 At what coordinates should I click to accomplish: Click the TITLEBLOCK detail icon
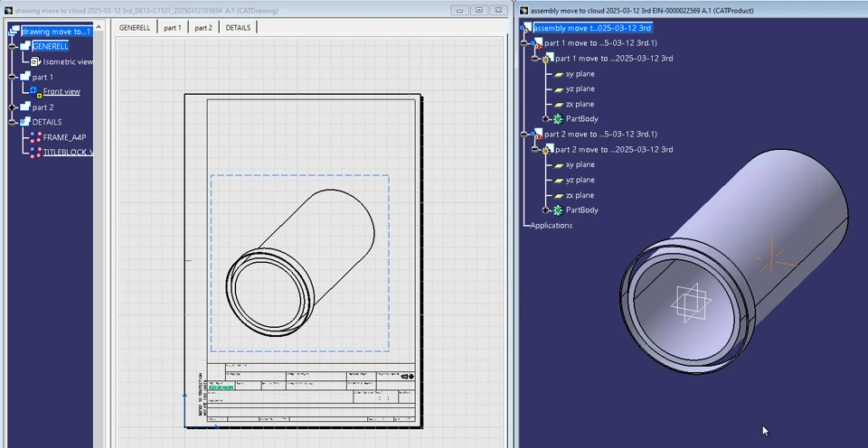point(35,153)
